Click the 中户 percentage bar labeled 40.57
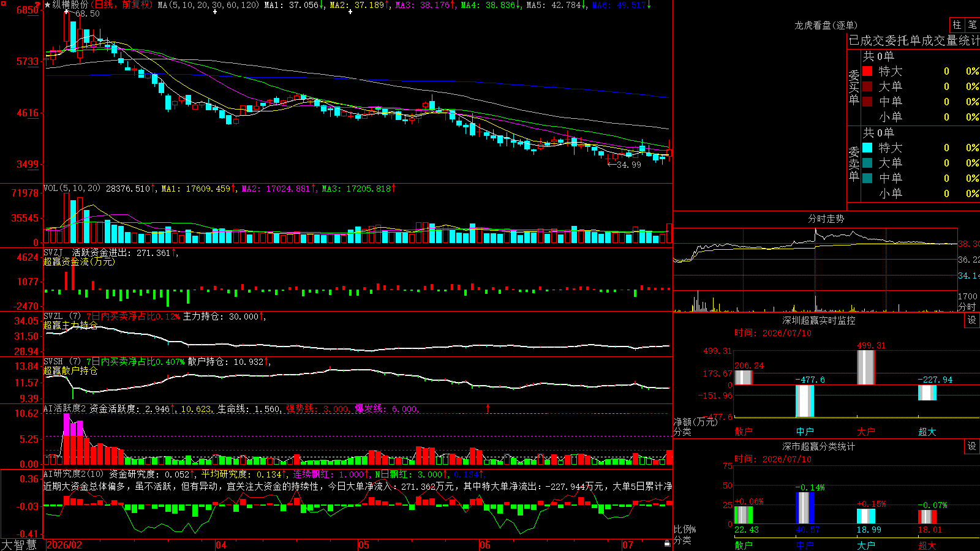980x551 pixels. tap(805, 508)
